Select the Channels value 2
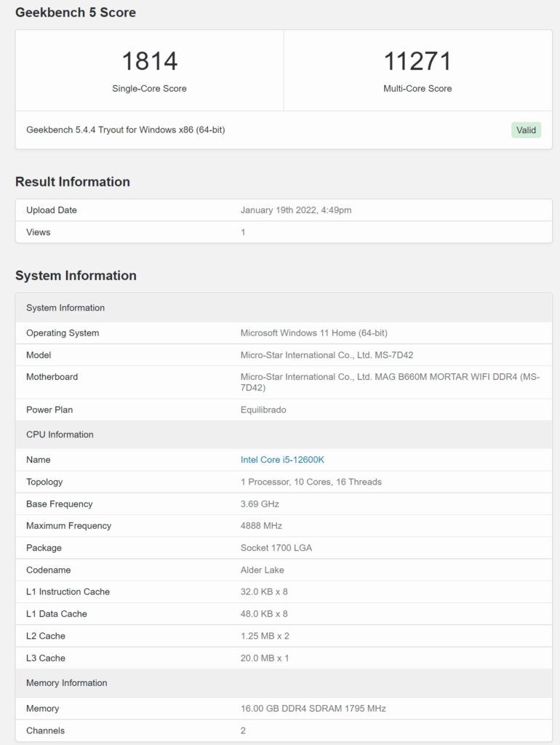The height and width of the screenshot is (745, 560). [x=243, y=730]
